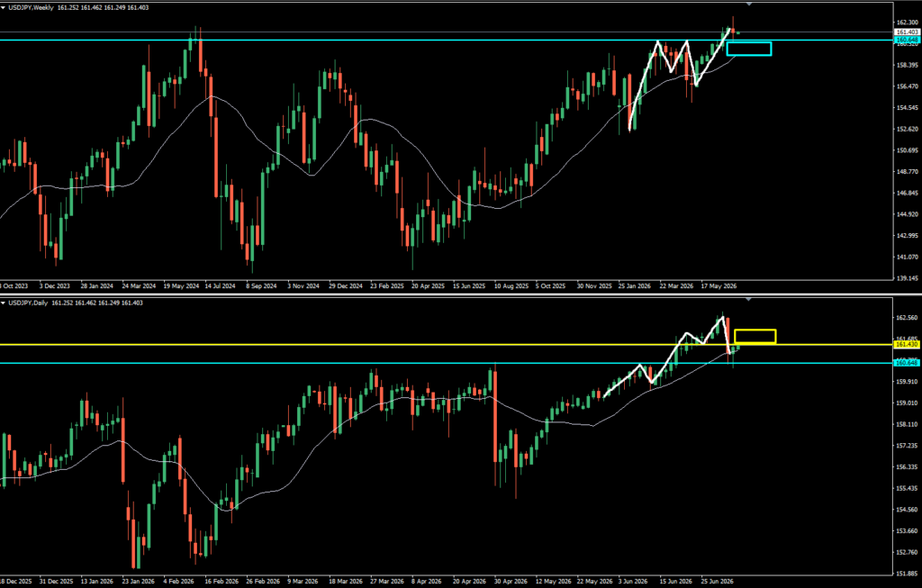
Task: Click the cyan 160.648 price label on Daily chart
Action: [908, 363]
